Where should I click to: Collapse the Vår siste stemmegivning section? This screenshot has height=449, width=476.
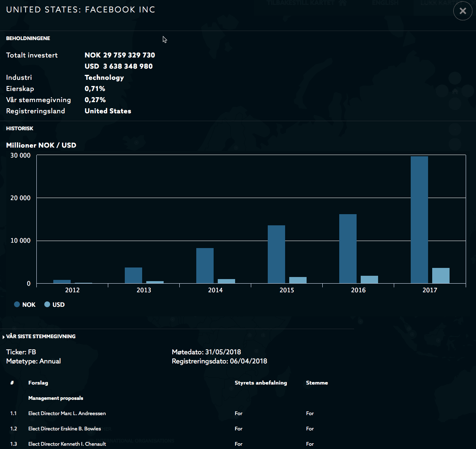pyautogui.click(x=40, y=337)
